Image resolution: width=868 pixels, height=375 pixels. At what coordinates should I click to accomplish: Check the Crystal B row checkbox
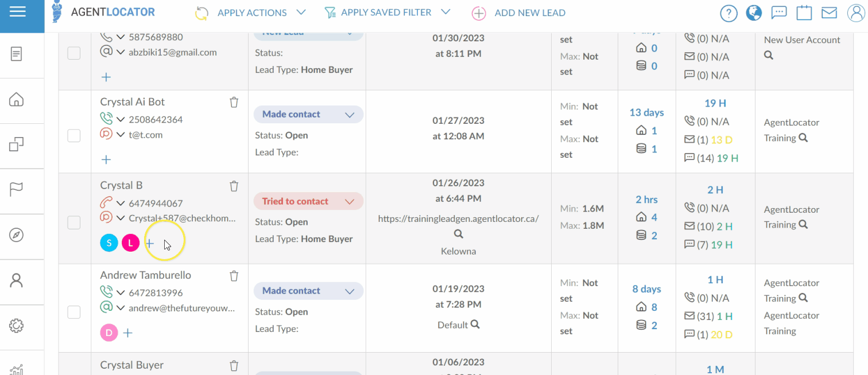coord(74,222)
